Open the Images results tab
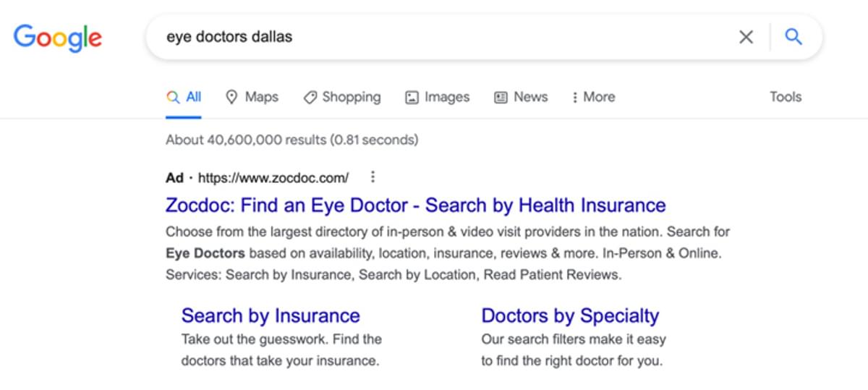The width and height of the screenshot is (868, 390). pos(446,97)
